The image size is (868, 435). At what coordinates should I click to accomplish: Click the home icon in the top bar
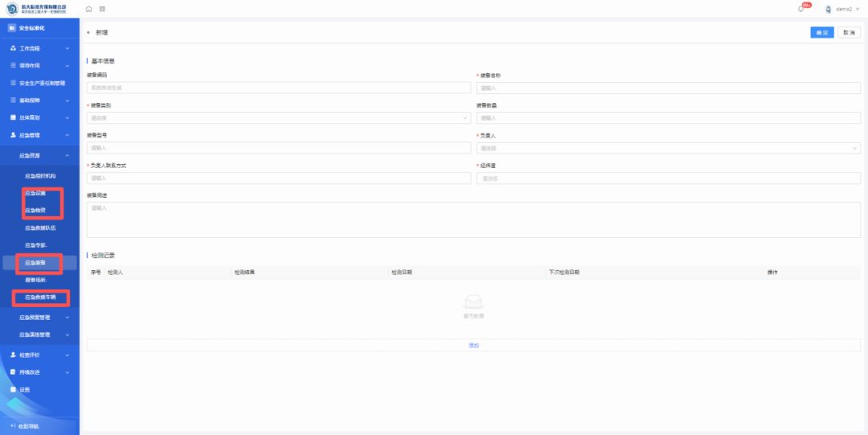(x=88, y=9)
